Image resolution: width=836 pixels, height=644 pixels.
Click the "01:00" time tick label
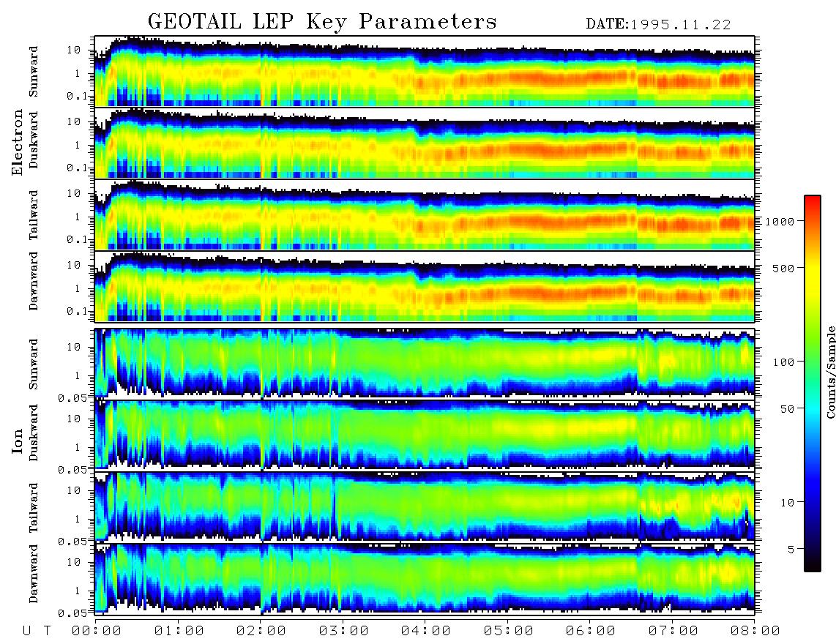pyautogui.click(x=179, y=631)
